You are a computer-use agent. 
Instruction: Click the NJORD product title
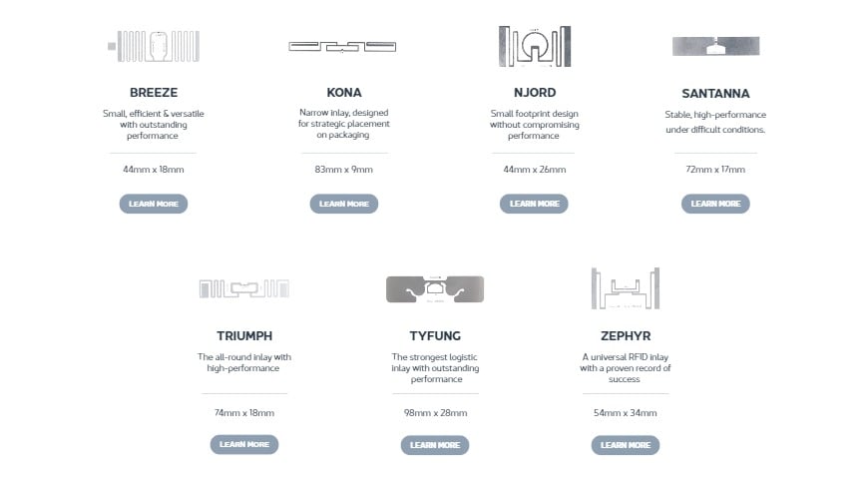point(534,93)
